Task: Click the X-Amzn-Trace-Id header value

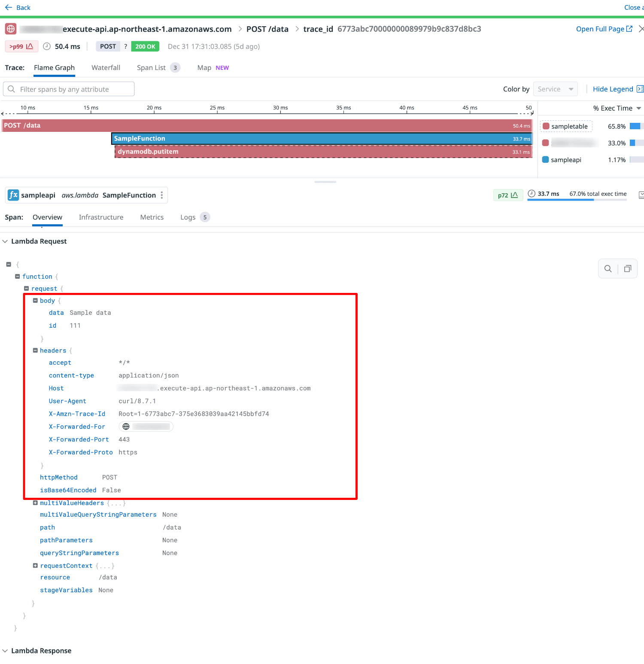Action: tap(194, 414)
